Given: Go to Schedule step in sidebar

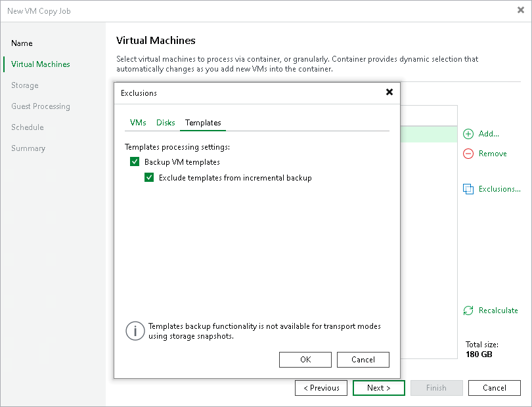Looking at the screenshot, I should tap(28, 127).
